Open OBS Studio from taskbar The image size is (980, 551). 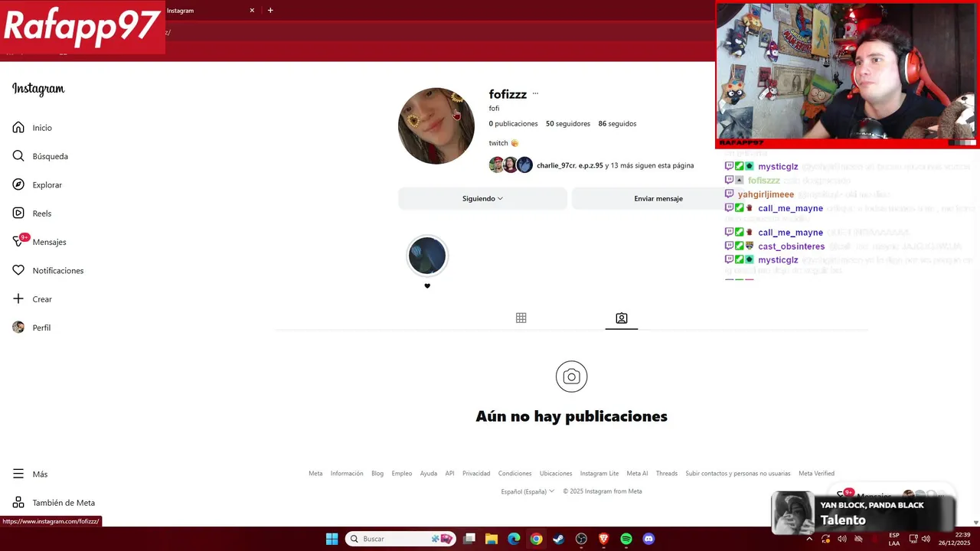(x=581, y=539)
